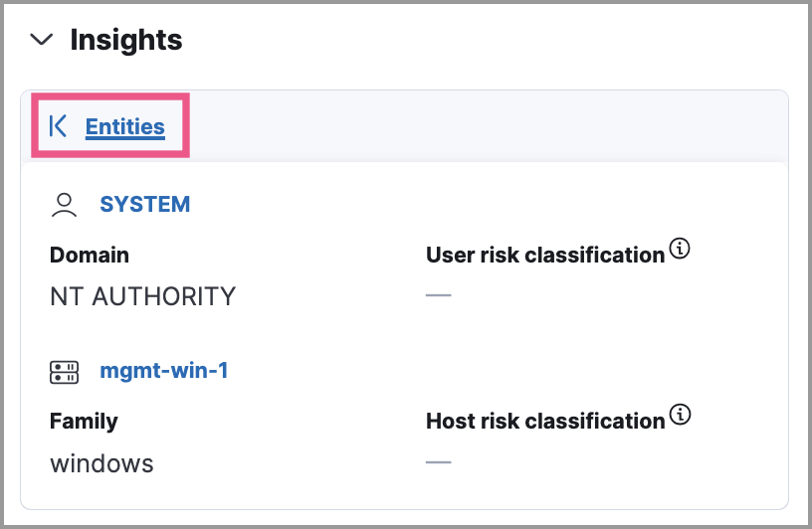812x529 pixels.
Task: Click the User risk classification dash value
Action: point(438,296)
